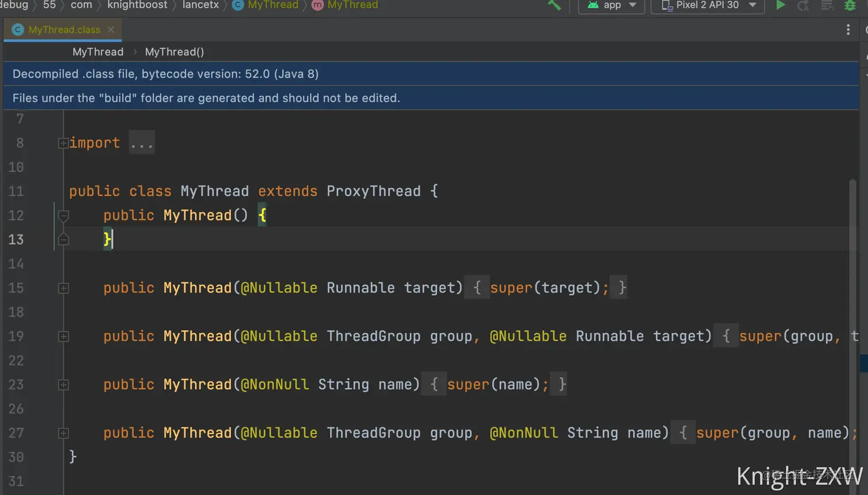The height and width of the screenshot is (495, 868).
Task: Click the 'knightboost' path breadcrumb
Action: (137, 5)
